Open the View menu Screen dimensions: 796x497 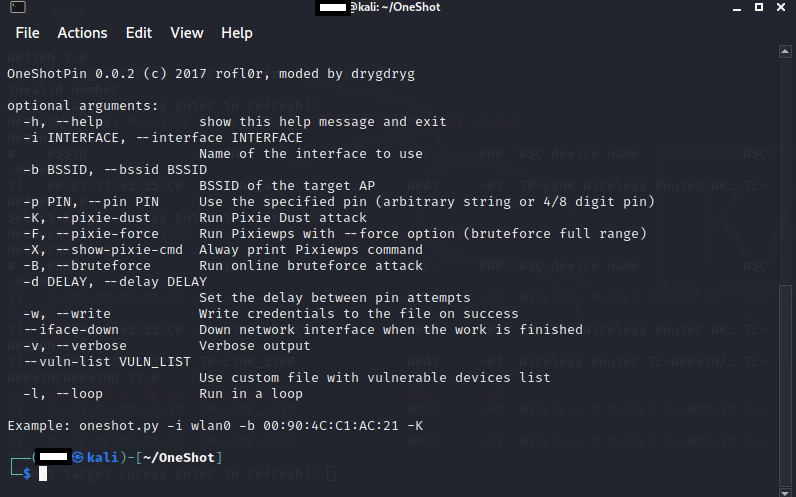point(187,33)
